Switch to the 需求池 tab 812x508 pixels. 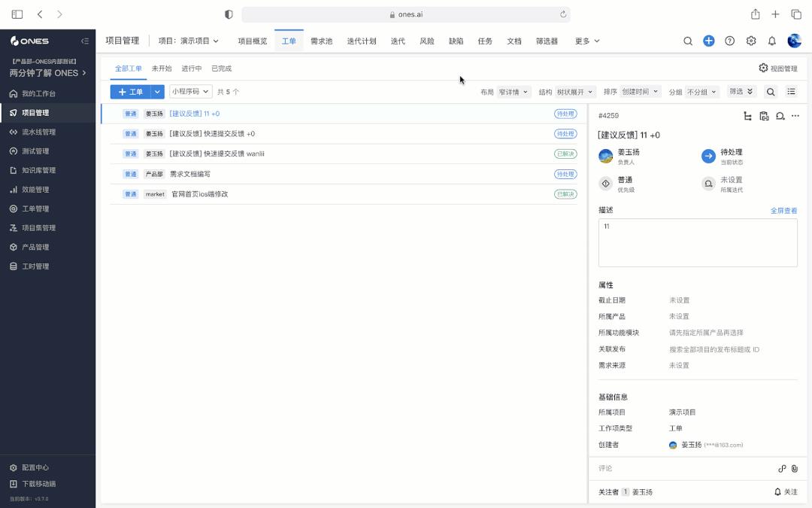[x=320, y=41]
